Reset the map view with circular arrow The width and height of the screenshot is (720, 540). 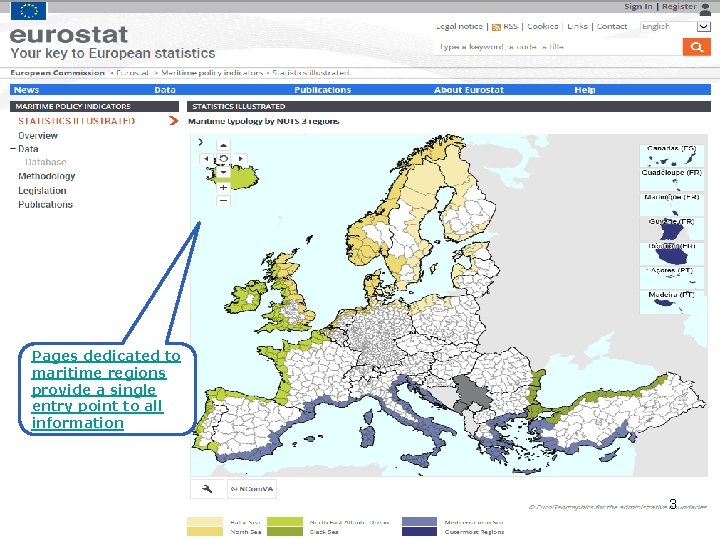pos(223,159)
